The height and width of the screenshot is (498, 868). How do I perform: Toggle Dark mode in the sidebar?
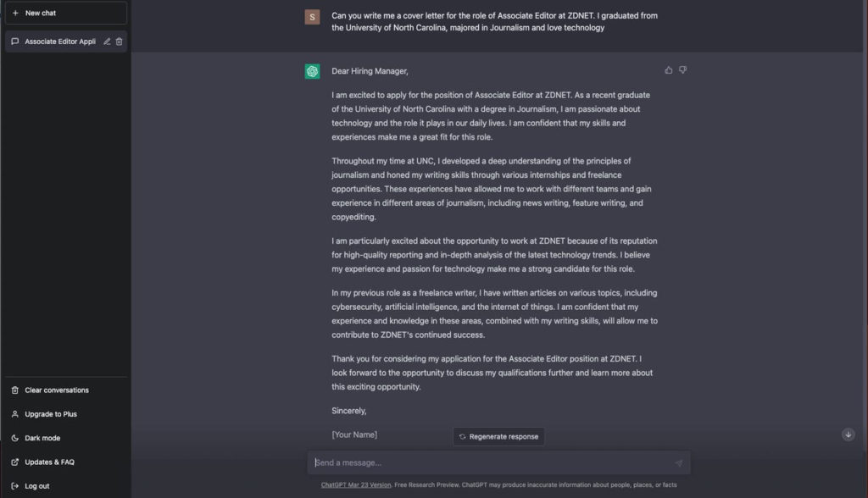[42, 438]
